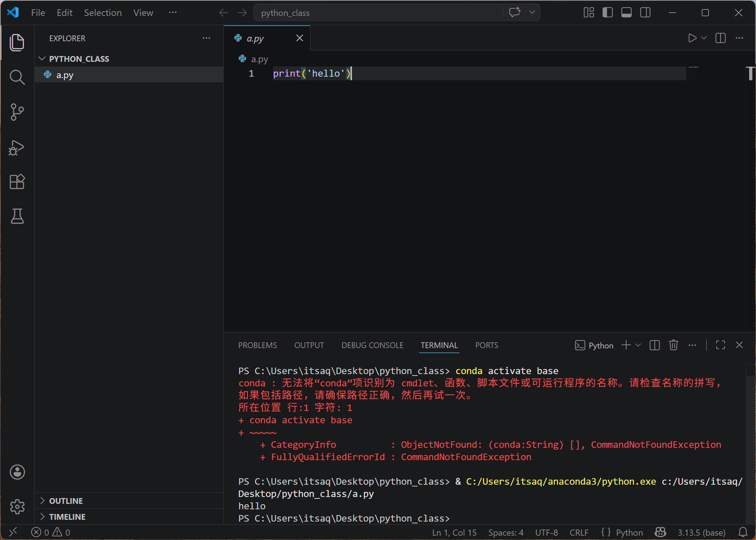Switch to the DEBUG CONSOLE tab
Image resolution: width=756 pixels, height=540 pixels.
[373, 345]
